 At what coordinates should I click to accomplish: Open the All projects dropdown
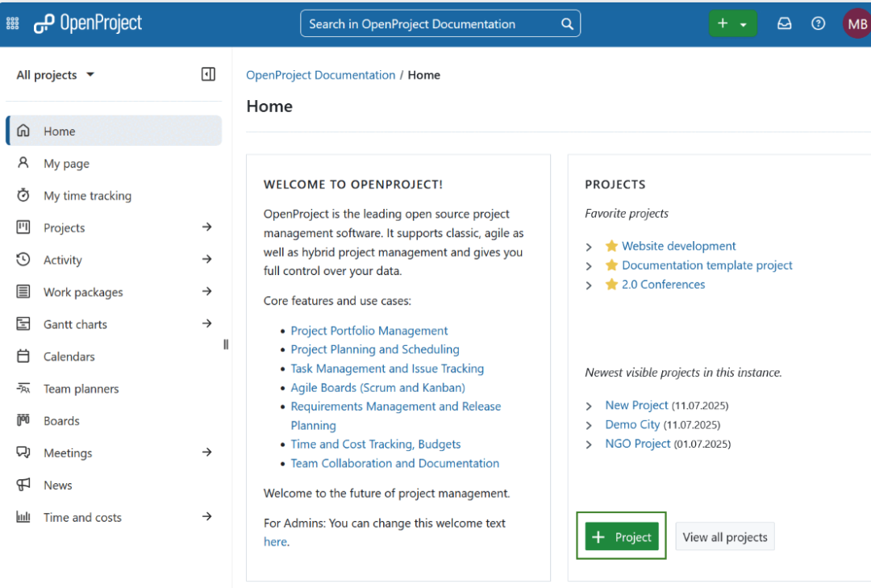click(x=55, y=75)
